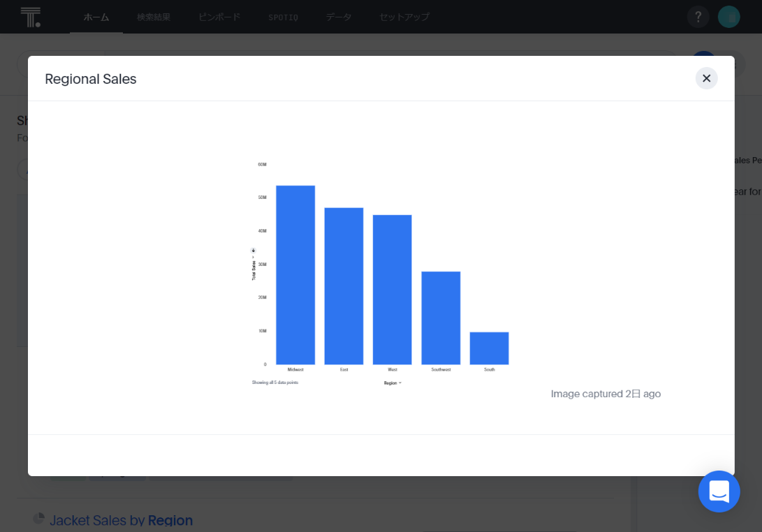This screenshot has width=762, height=532.
Task: Select the ホーム tab
Action: coord(96,16)
